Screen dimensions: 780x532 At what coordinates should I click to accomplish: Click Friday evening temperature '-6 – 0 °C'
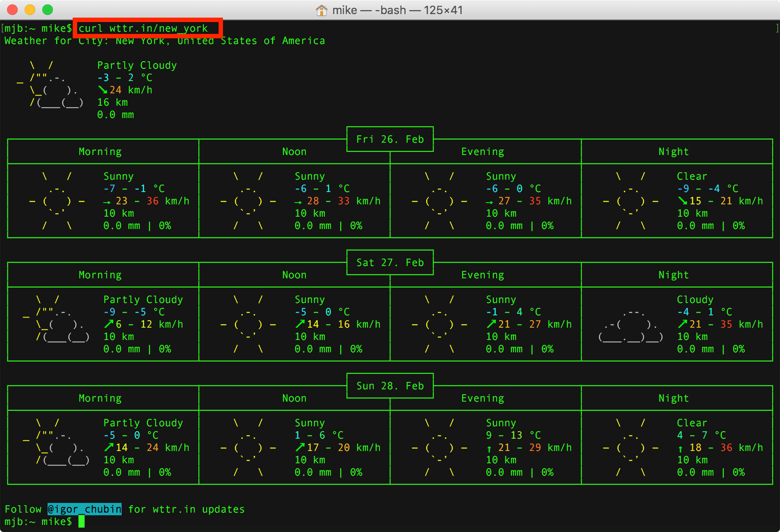pyautogui.click(x=513, y=189)
